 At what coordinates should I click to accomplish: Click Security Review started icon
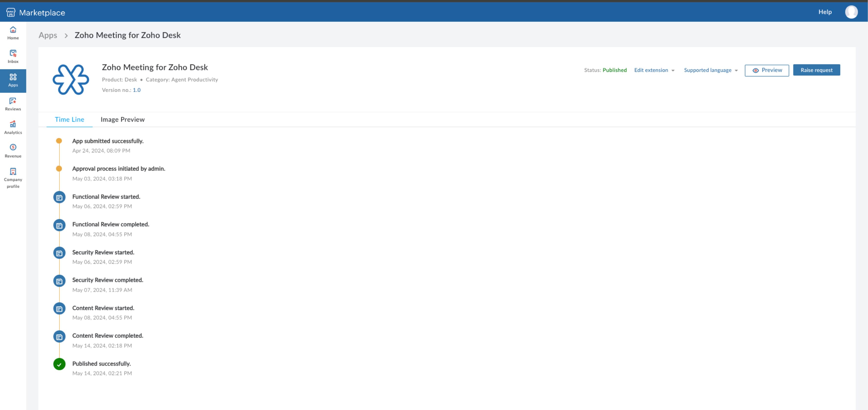pos(59,253)
